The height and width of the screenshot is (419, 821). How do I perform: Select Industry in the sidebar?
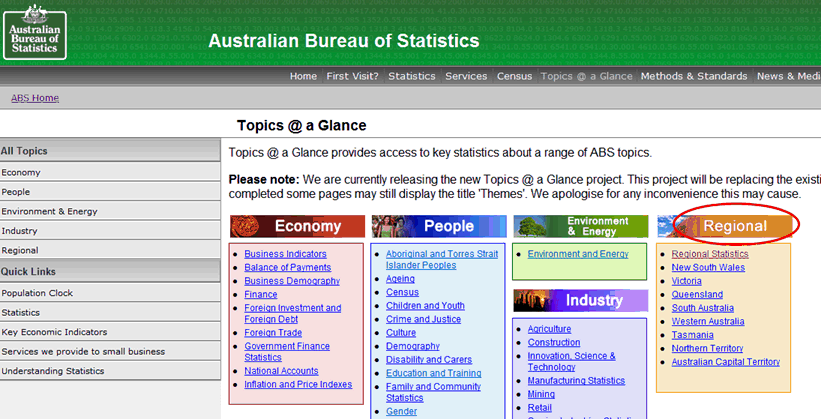click(110, 230)
